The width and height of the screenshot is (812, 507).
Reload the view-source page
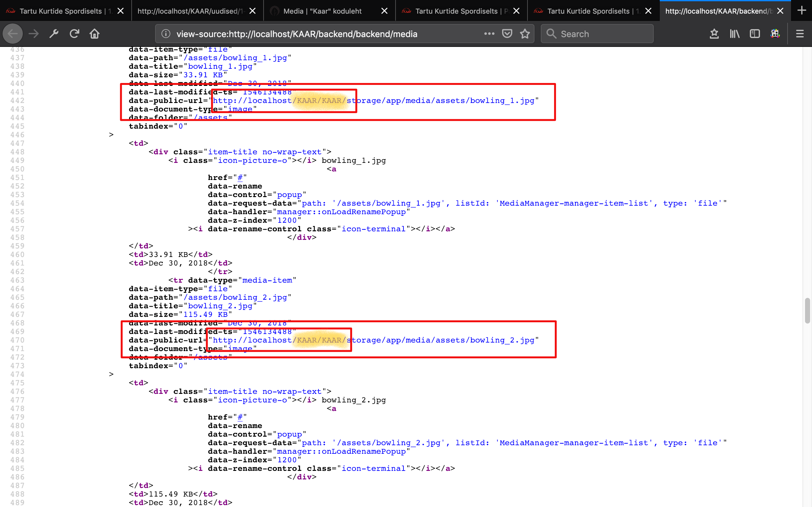(75, 34)
